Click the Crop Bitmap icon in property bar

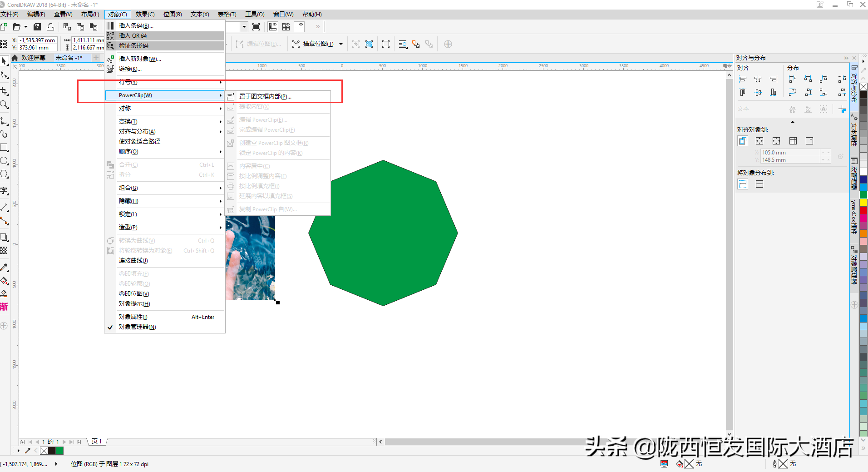pos(356,44)
